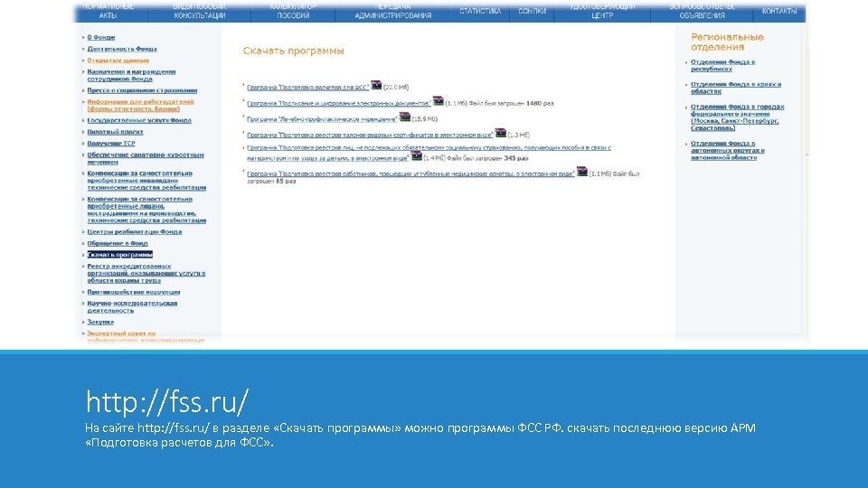
Task: Open sidebar link 'Обращение в Фонд'
Action: pos(117,243)
